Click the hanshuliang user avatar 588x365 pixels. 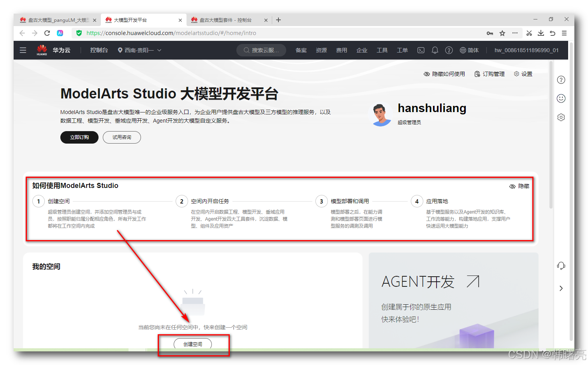(x=381, y=114)
